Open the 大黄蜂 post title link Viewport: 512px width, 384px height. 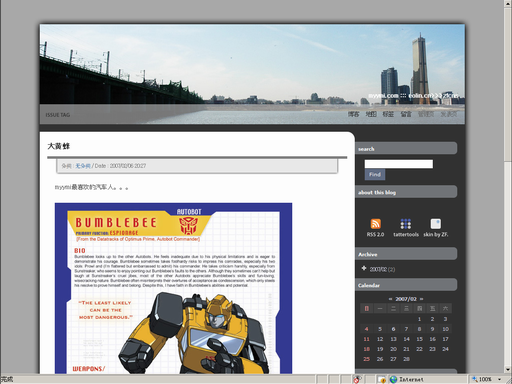(59, 146)
